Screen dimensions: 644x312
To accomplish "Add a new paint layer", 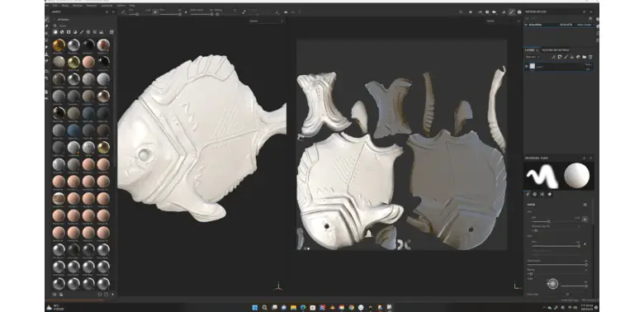I will pos(566,57).
